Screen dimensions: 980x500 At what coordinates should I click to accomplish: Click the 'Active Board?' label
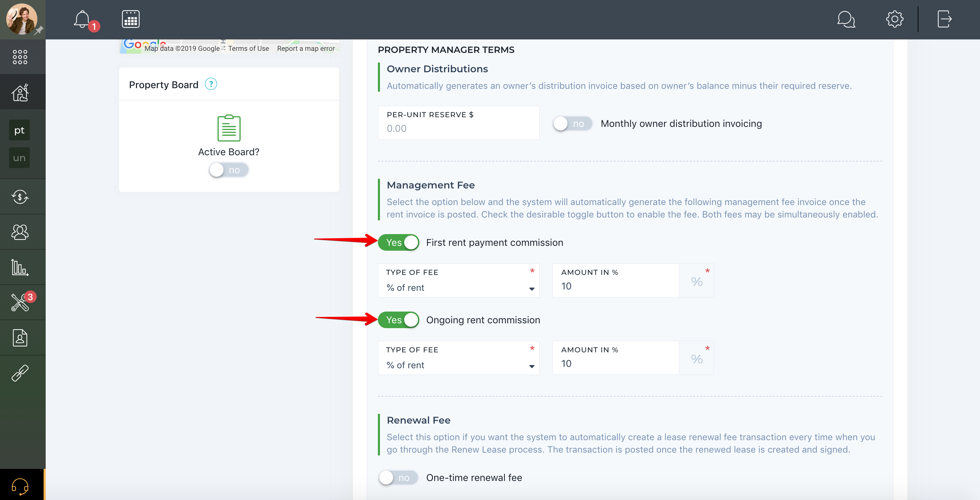(x=229, y=152)
